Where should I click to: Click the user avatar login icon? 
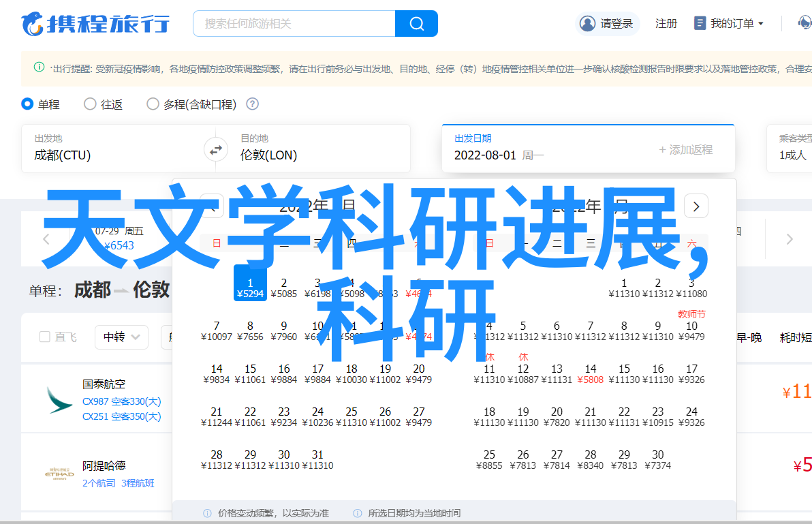587,23
